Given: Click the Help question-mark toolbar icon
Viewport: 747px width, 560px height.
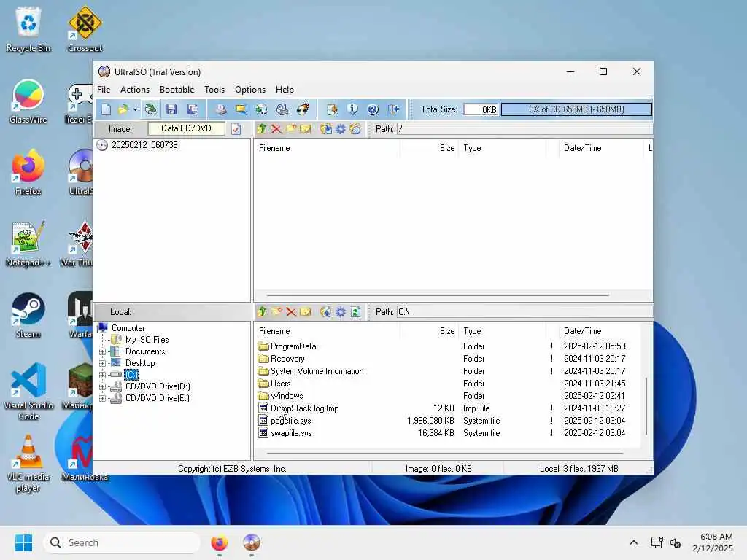Looking at the screenshot, I should click(373, 109).
